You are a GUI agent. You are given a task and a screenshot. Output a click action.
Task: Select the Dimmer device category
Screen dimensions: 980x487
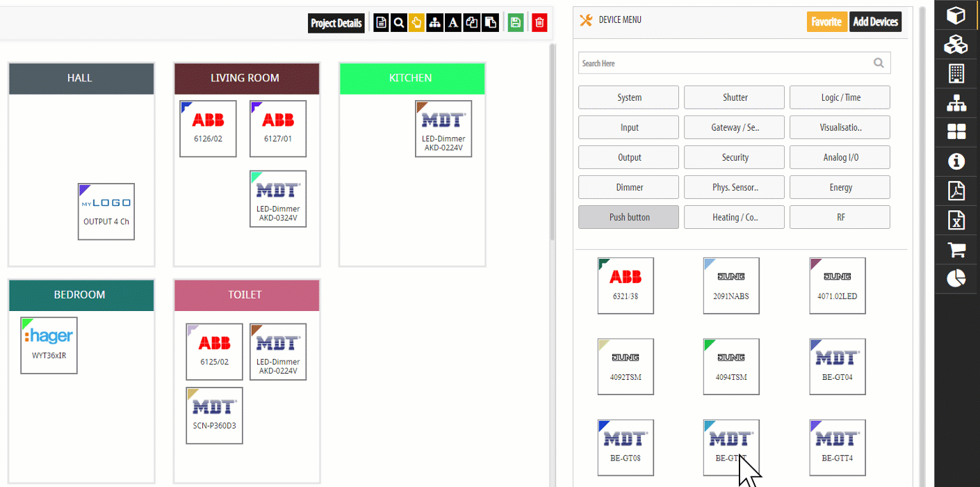click(x=629, y=187)
